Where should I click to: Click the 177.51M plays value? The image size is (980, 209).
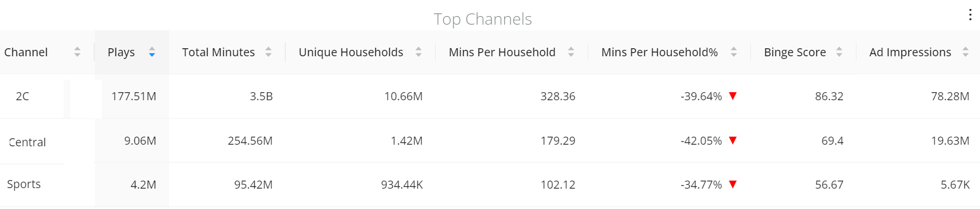coord(134,96)
